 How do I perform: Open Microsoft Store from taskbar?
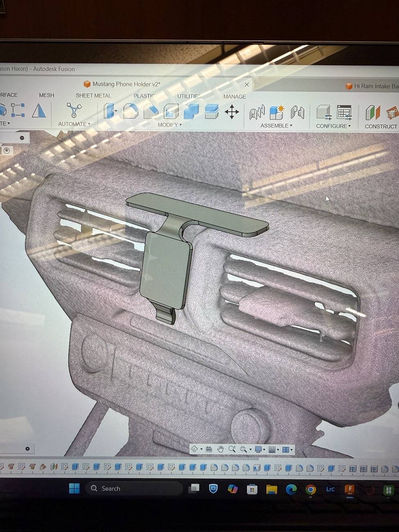point(252,489)
